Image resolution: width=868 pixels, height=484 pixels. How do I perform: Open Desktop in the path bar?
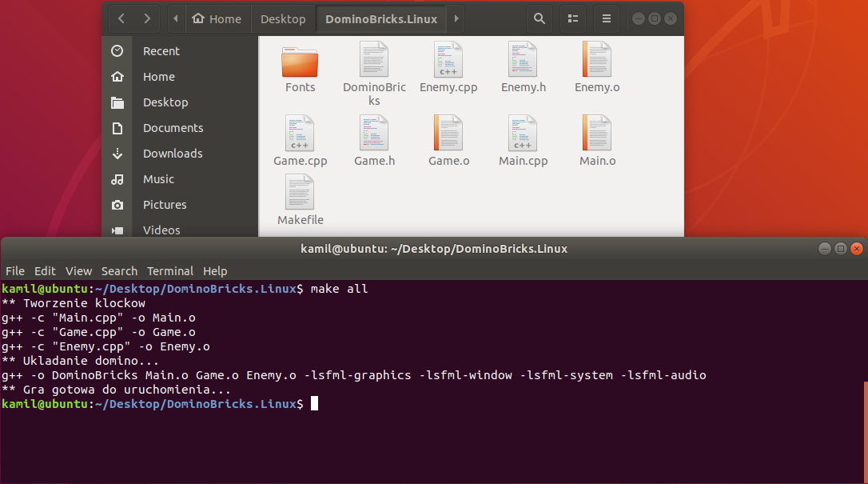[283, 19]
